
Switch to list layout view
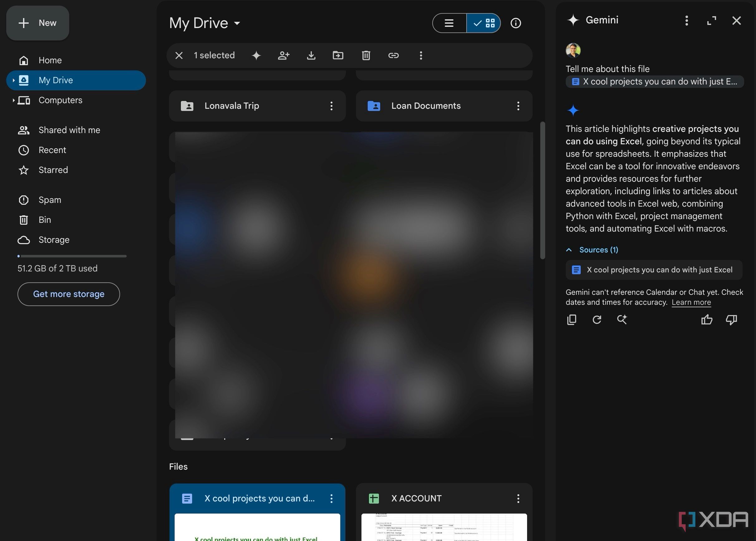point(449,23)
